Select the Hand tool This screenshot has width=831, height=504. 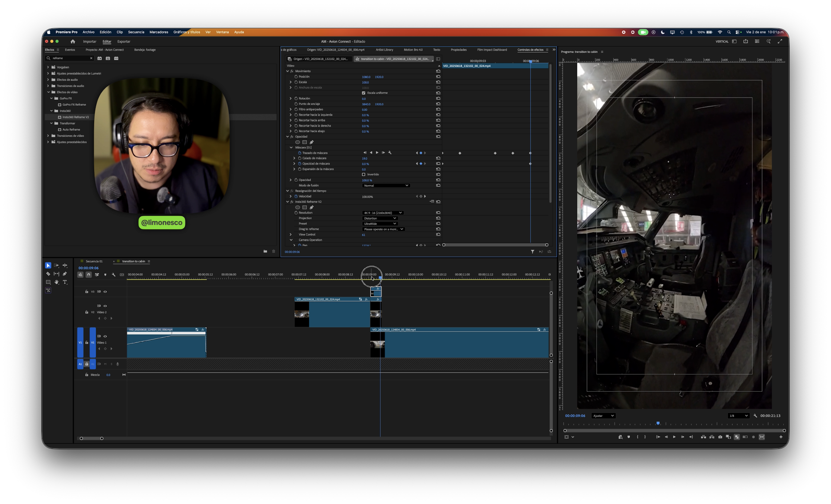57,282
